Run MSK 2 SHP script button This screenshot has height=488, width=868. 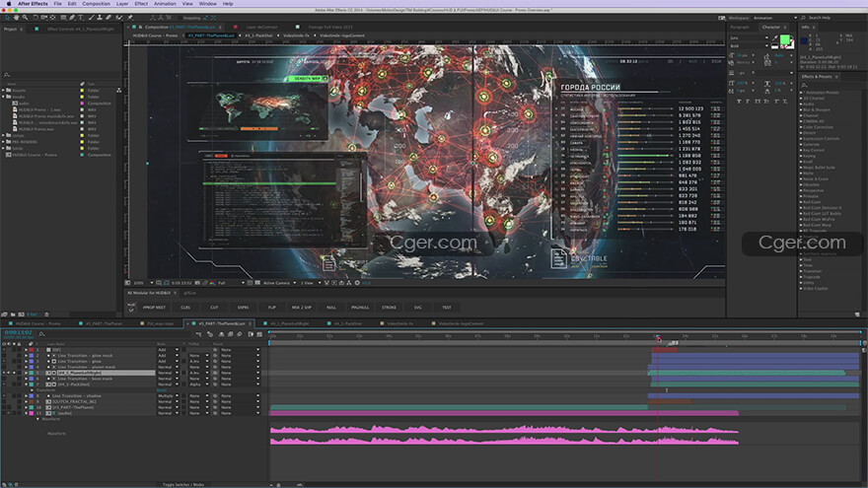click(302, 307)
